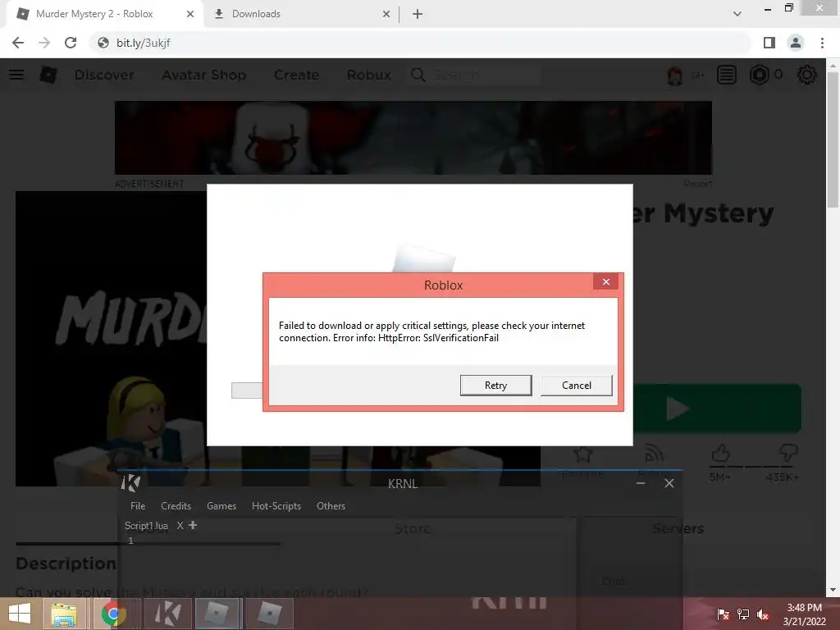This screenshot has height=630, width=840.
Task: Click the muted volume tray icon
Action: (763, 614)
